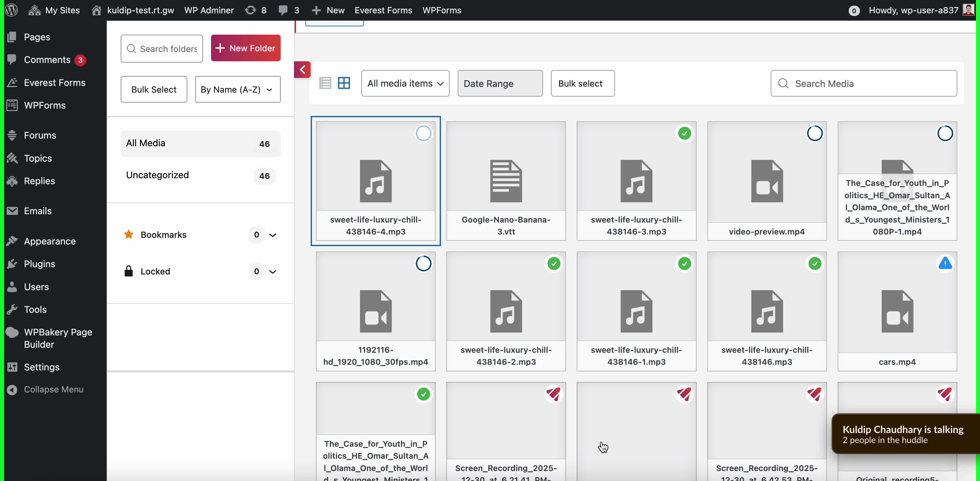980x481 pixels.
Task: Click the blue warning icon on cars.mp4
Action: pos(945,263)
